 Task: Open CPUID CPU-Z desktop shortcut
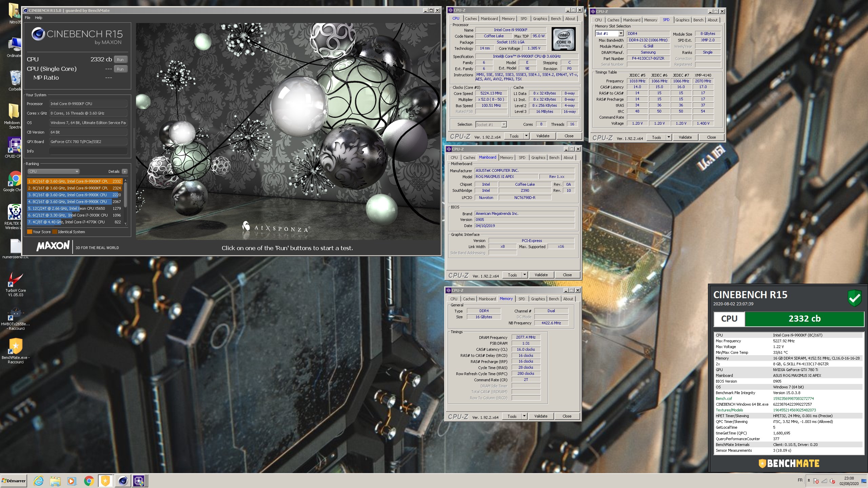(x=14, y=147)
